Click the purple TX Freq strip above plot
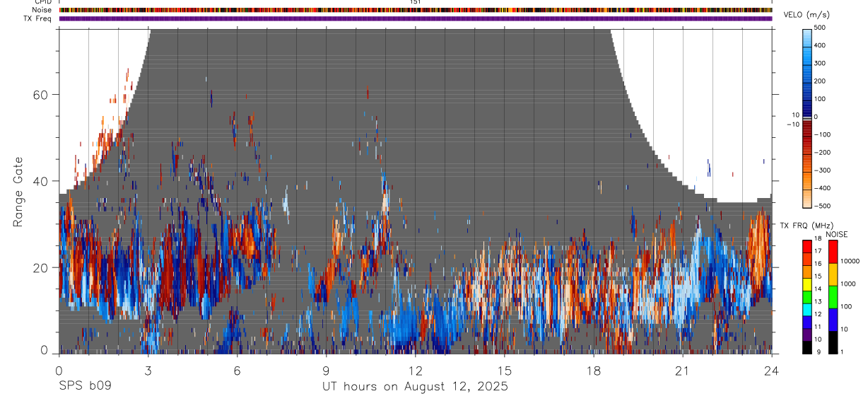Viewport: 868px width, 401px height. click(415, 18)
